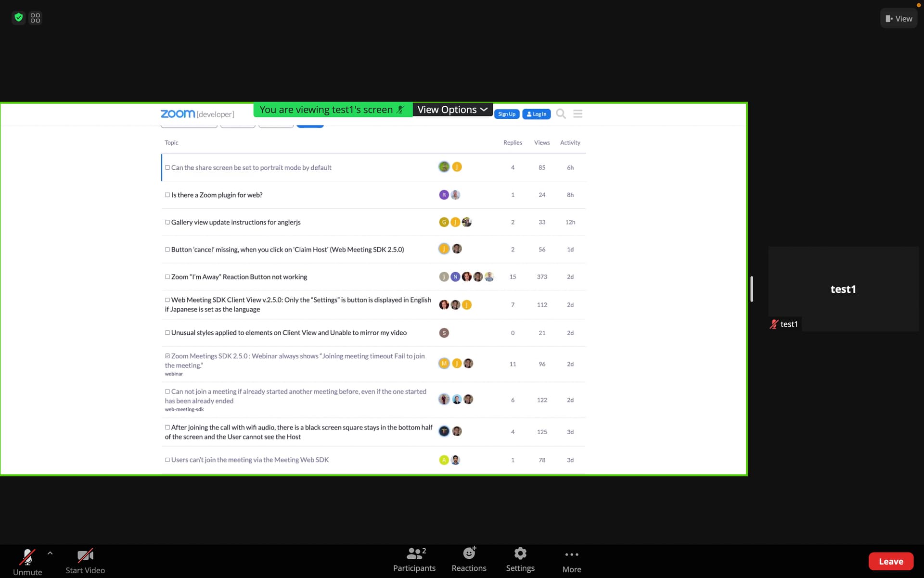Image resolution: width=924 pixels, height=578 pixels.
Task: Open the forum hamburger menu icon
Action: 577,114
